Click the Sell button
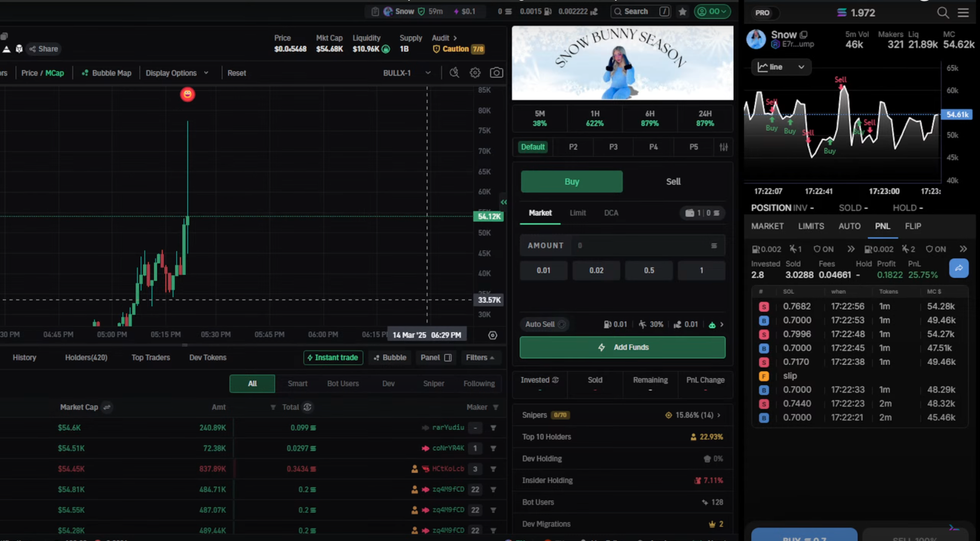Viewport: 980px width, 541px height. pyautogui.click(x=673, y=181)
